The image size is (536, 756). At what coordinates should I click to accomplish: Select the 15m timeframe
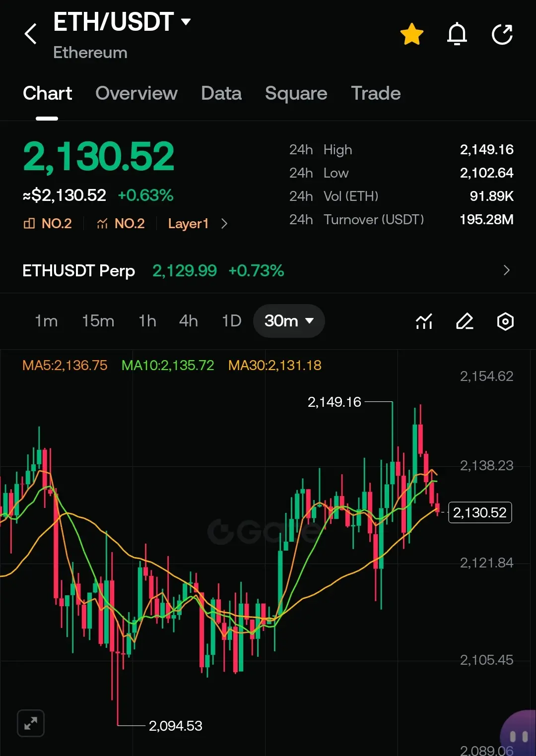click(x=98, y=321)
